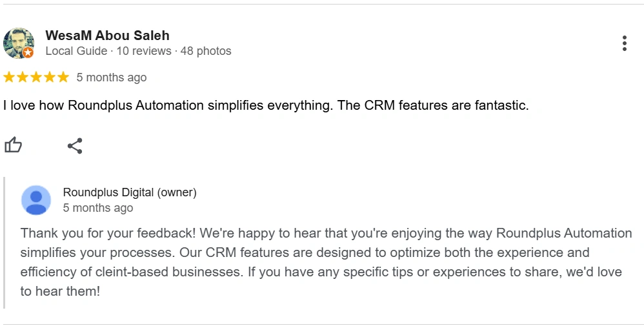The height and width of the screenshot is (328, 644).
Task: Click the review's 5 months ago timestamp
Action: [111, 77]
